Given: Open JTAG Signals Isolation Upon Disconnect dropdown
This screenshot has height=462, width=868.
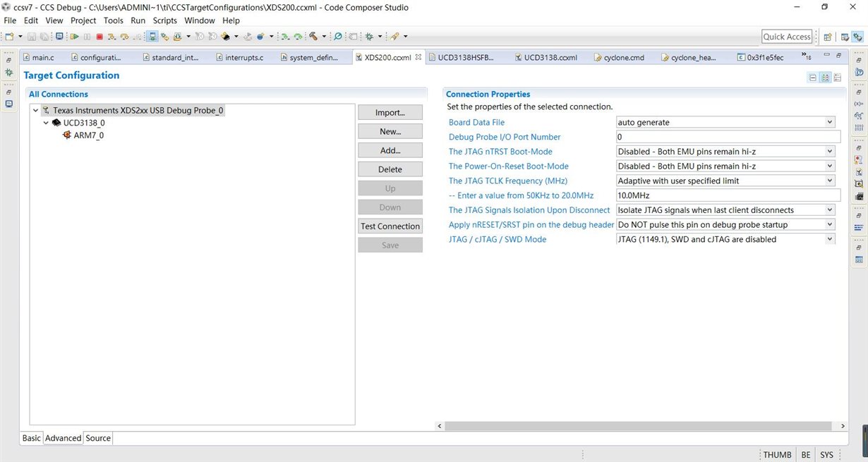Looking at the screenshot, I should (x=830, y=210).
